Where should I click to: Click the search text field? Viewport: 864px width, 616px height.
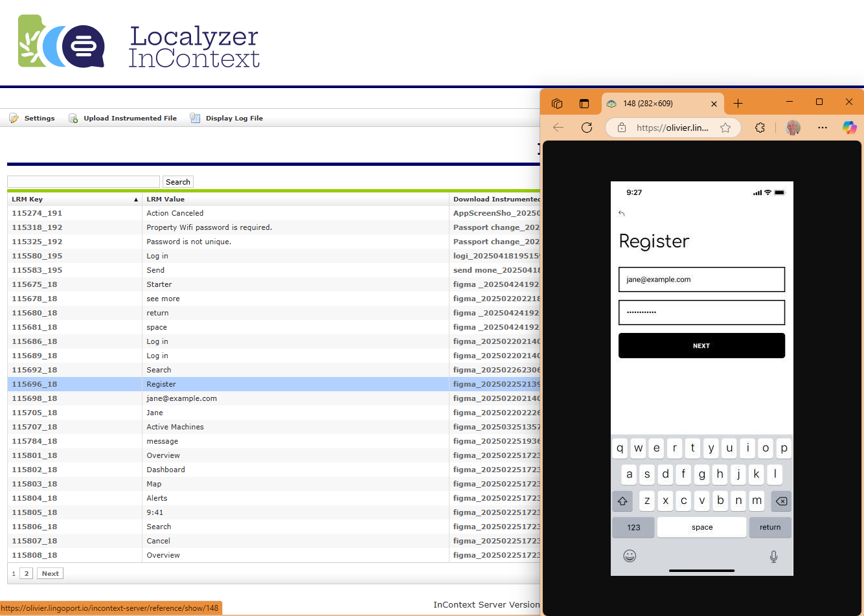click(84, 182)
